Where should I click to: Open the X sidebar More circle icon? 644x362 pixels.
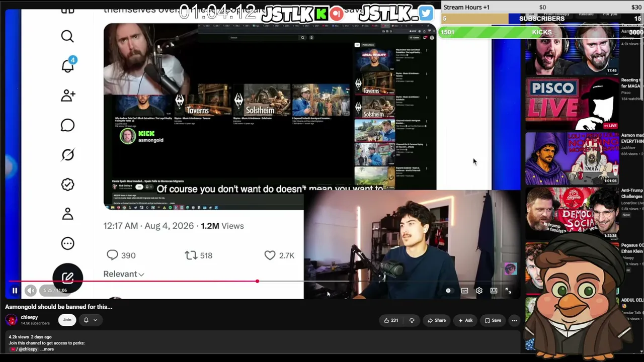(68, 244)
